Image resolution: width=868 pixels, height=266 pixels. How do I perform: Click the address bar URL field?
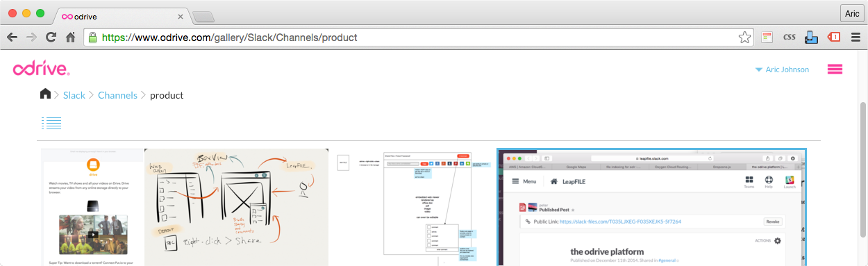pos(419,38)
